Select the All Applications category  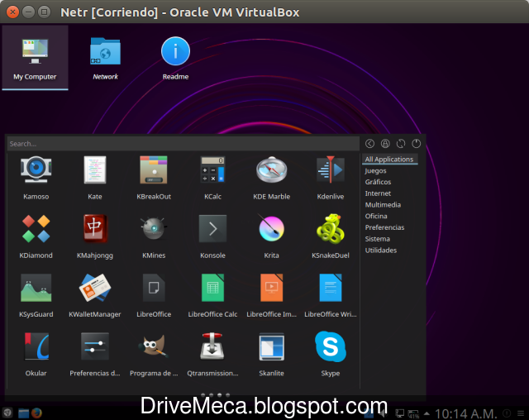389,160
